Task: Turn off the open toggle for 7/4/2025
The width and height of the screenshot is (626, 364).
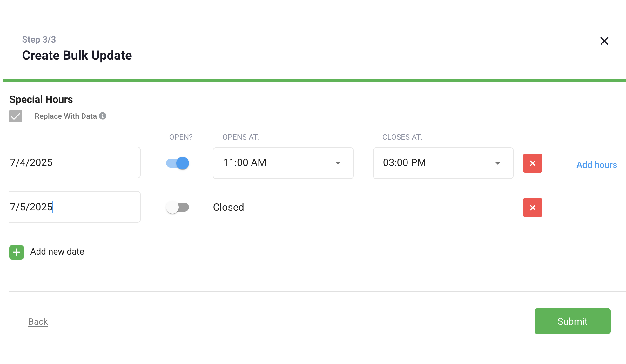Action: 178,163
